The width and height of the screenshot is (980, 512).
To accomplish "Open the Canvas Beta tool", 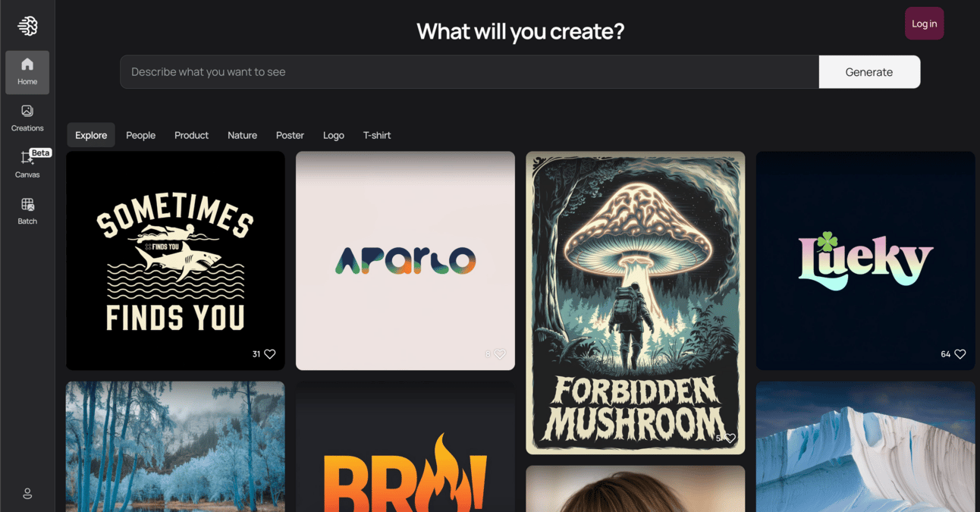I will (x=27, y=165).
